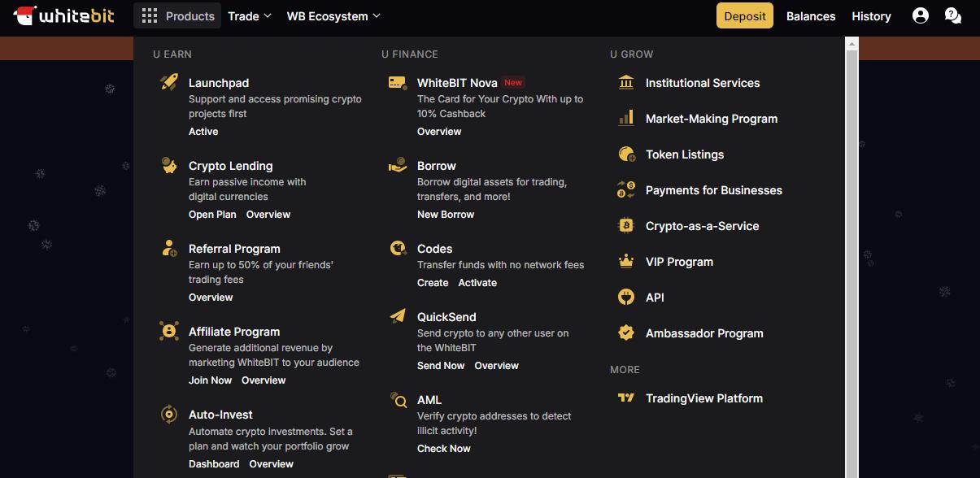Open the Auto-Invest Dashboard link
This screenshot has height=478, width=980.
coord(214,464)
